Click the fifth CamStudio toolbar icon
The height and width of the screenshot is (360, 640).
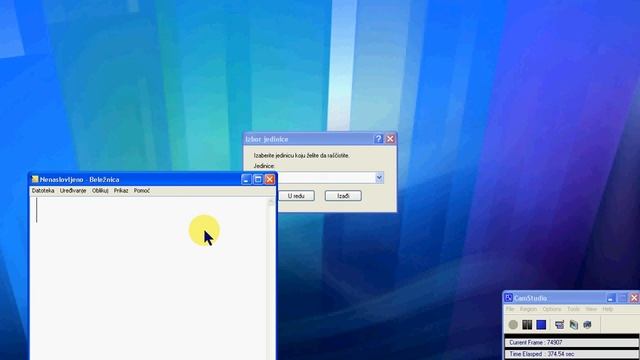click(x=573, y=324)
